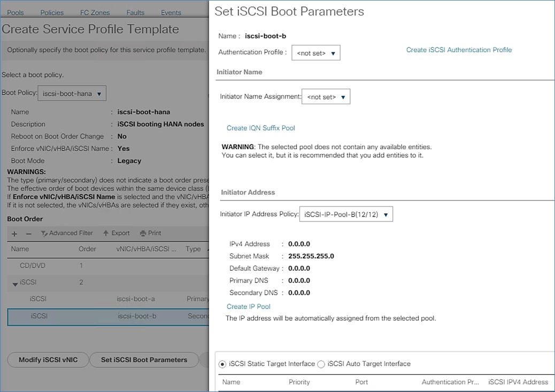Click the Create IP Pool link
Image resolution: width=555 pixels, height=392 pixels.
point(248,306)
